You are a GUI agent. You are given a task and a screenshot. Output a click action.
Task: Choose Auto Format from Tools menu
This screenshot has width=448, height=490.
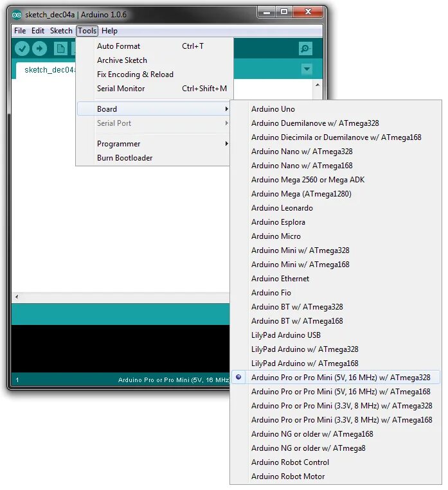(x=153, y=46)
